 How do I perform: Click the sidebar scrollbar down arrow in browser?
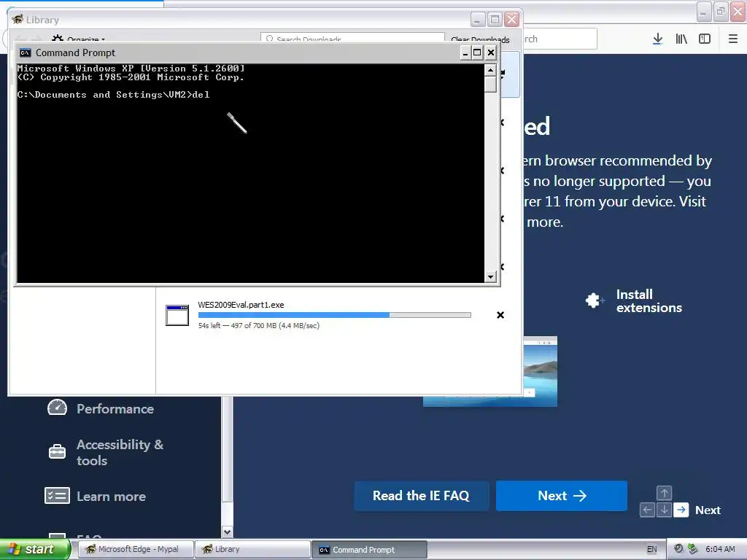point(228,532)
